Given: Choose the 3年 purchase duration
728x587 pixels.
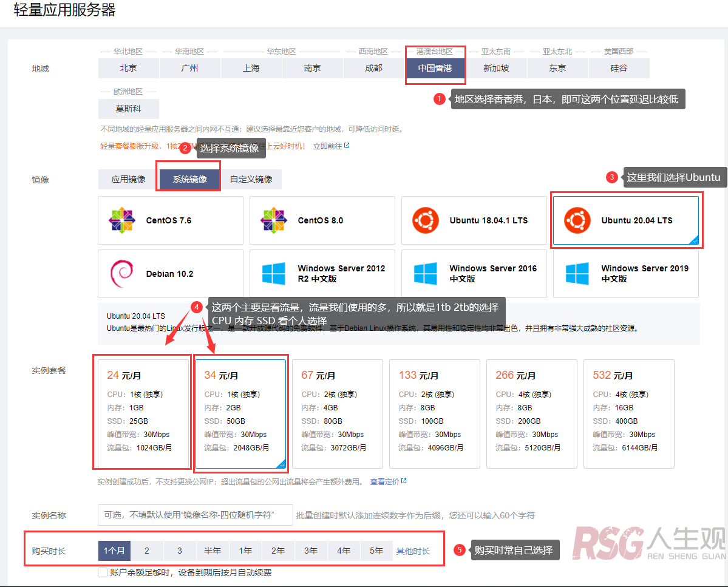Looking at the screenshot, I should coord(311,551).
